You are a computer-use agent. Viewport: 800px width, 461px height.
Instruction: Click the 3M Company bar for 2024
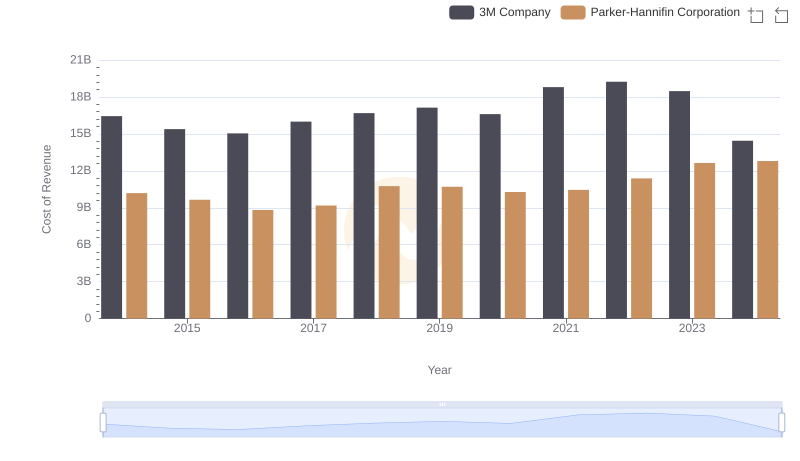tap(742, 229)
